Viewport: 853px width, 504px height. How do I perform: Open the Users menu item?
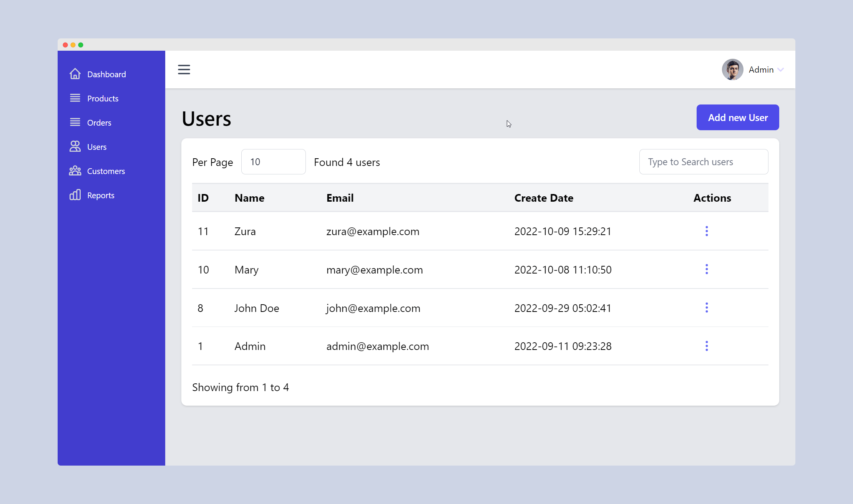click(111, 147)
